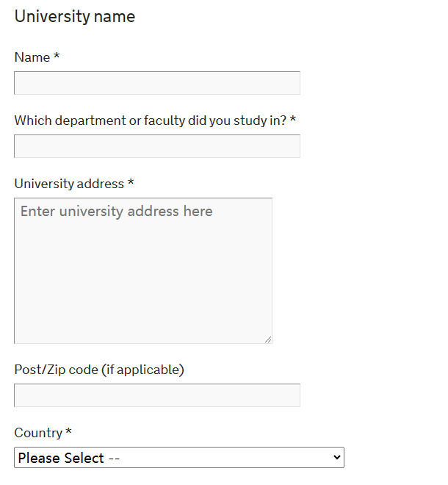Click the 'Please Select --' option text

point(68,458)
